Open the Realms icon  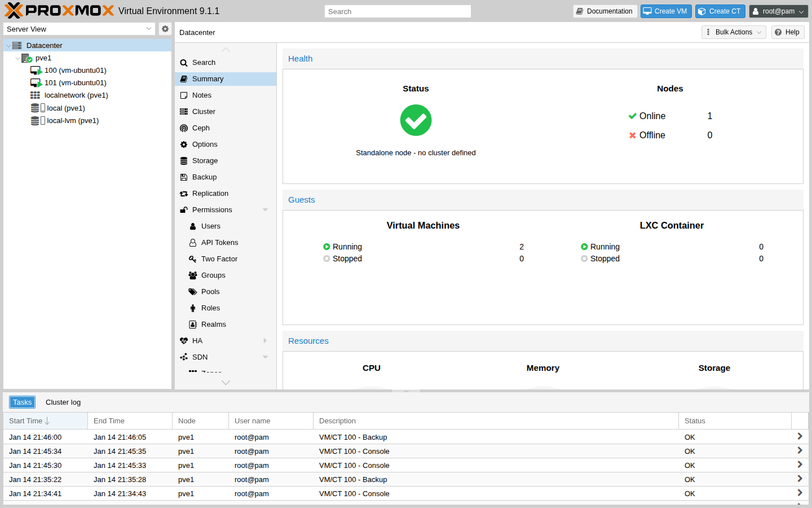tap(193, 324)
